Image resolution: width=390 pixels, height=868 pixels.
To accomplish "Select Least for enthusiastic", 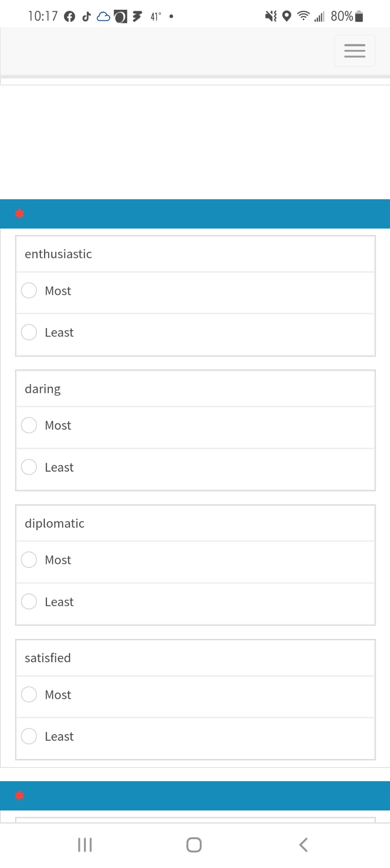I will pos(29,332).
